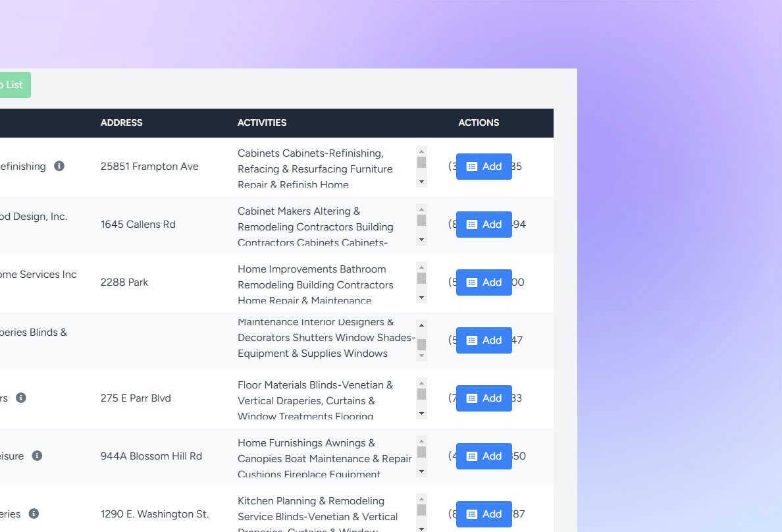The image size is (782, 532).
Task: Click info icon in 1290 E. Washington St. row
Action: (x=34, y=514)
